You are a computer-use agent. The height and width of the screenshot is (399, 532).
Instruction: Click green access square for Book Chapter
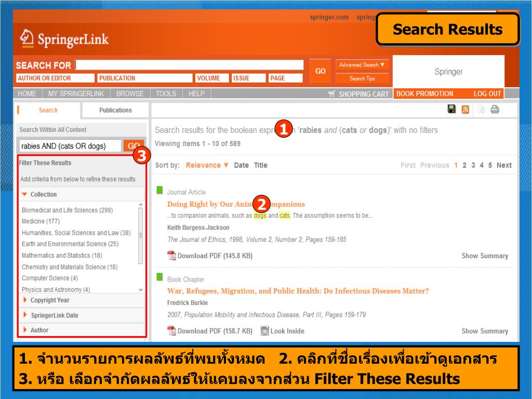(159, 277)
